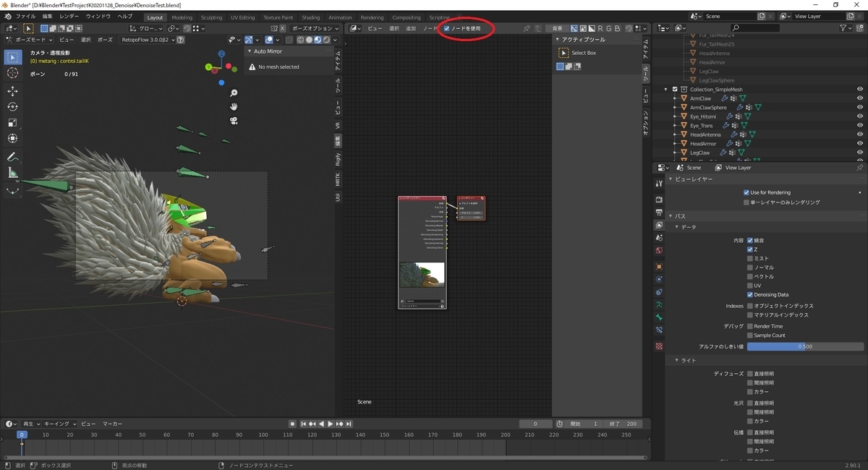Click the pin icon in properties header
Viewport: 868px width, 470px height.
(859, 167)
